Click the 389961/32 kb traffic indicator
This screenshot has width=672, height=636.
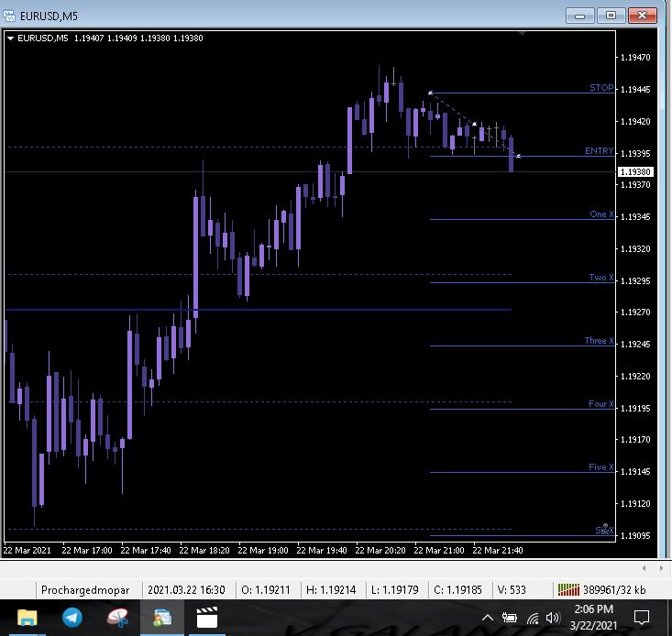pos(614,590)
